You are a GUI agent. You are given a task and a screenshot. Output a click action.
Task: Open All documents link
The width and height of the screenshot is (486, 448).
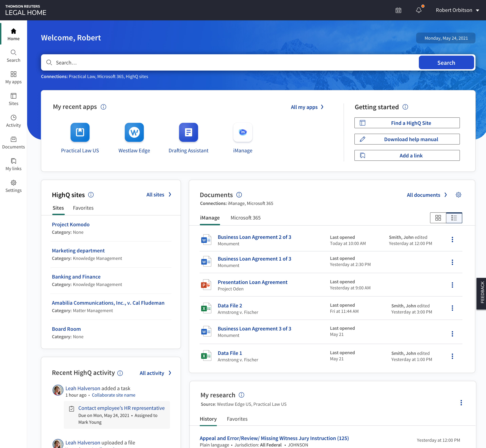tap(427, 195)
